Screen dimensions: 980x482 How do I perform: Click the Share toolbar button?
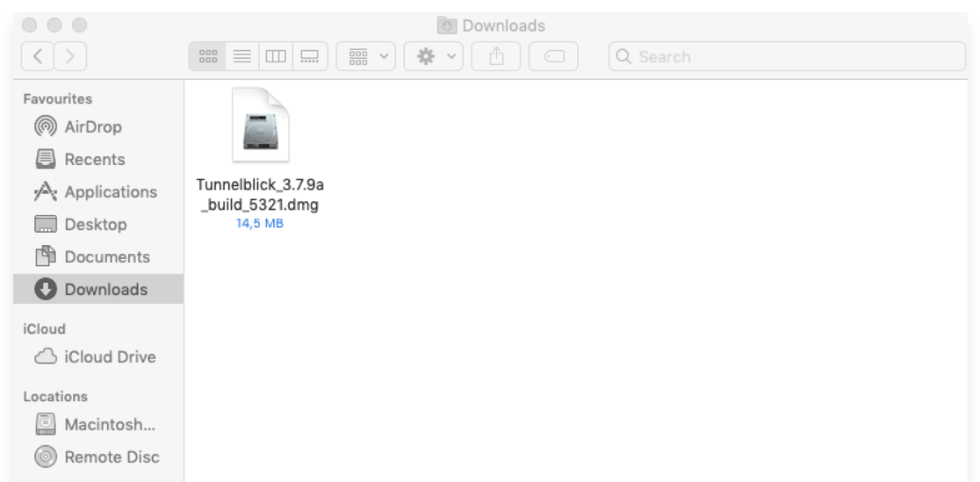pos(496,56)
